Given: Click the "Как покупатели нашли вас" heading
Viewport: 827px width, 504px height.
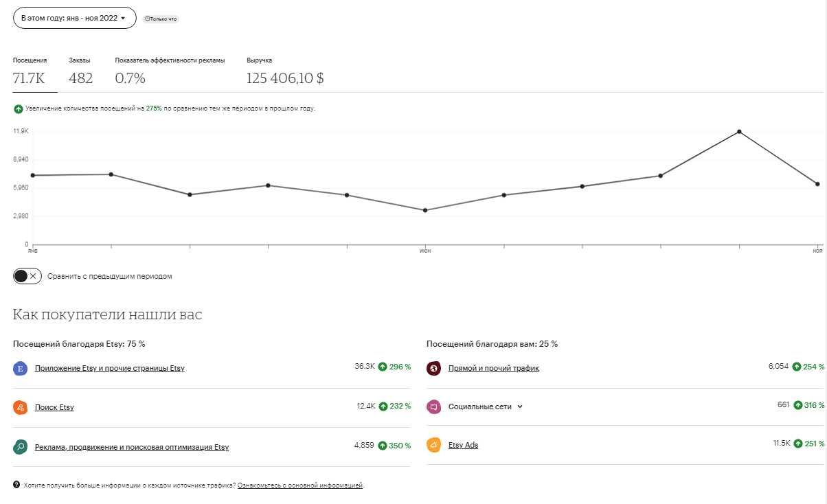Looking at the screenshot, I should coord(108,314).
